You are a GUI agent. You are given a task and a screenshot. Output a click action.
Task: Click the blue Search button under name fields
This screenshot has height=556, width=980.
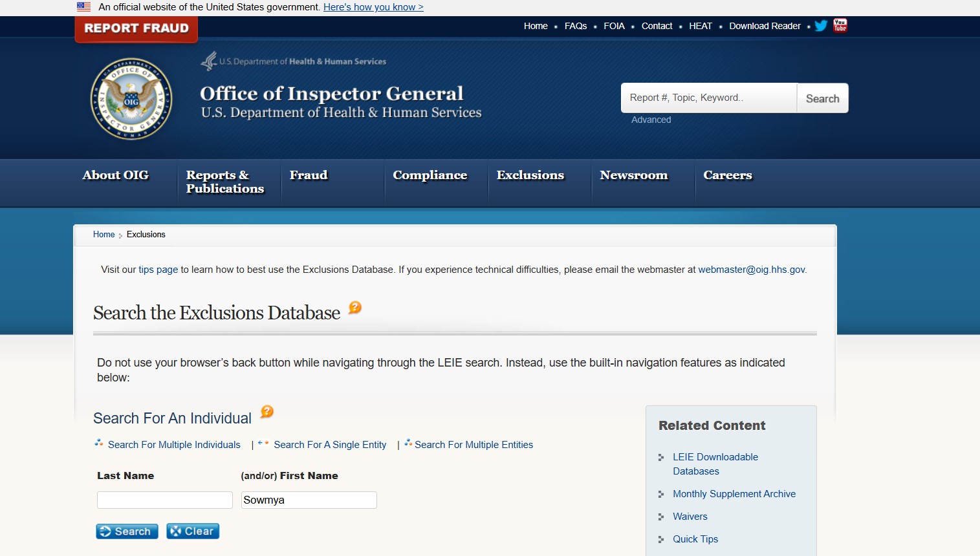[127, 531]
